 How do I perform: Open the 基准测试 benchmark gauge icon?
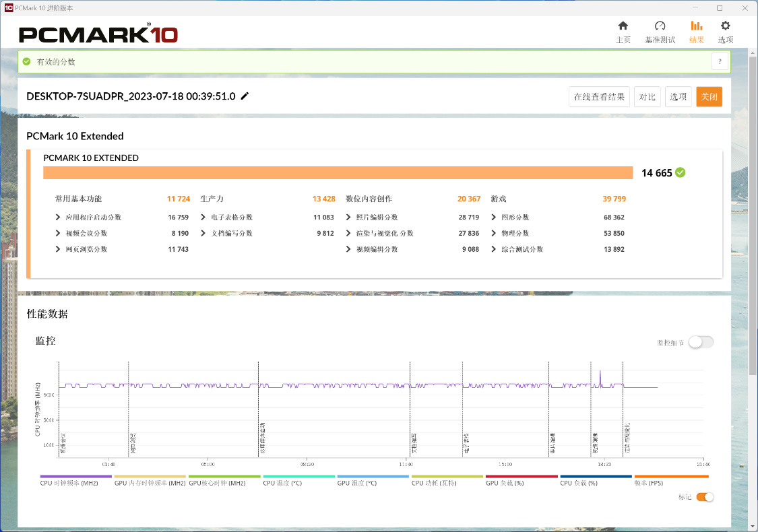coord(660,26)
